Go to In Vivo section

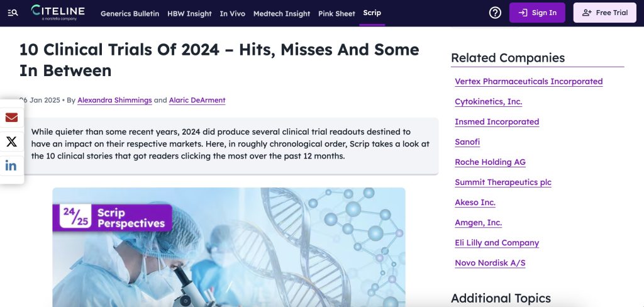[x=232, y=13]
